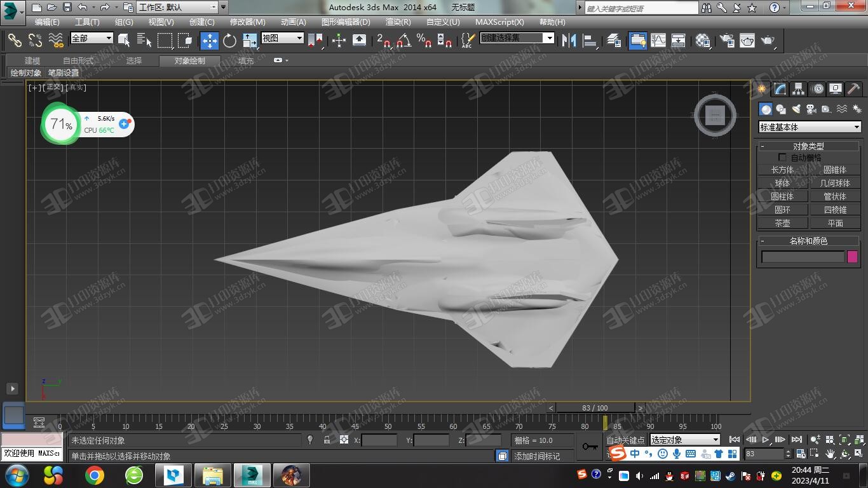Select the Unlink Selection tool
The image size is (868, 488).
(x=35, y=41)
